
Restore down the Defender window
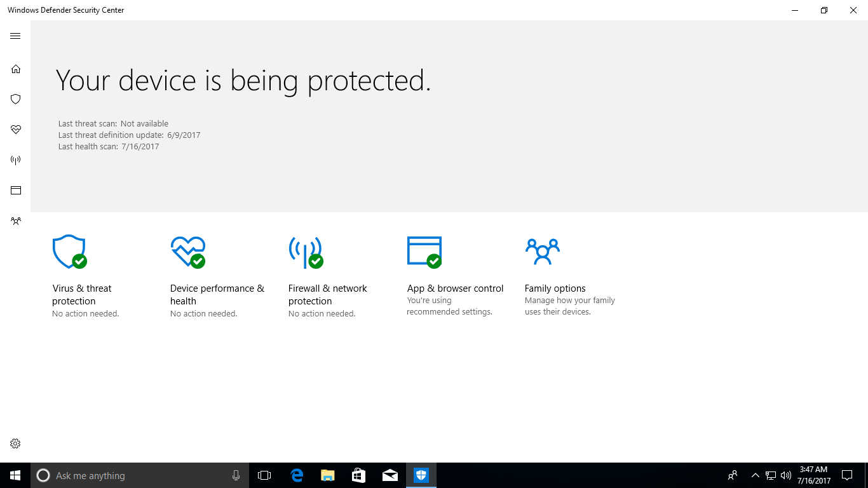click(x=824, y=10)
